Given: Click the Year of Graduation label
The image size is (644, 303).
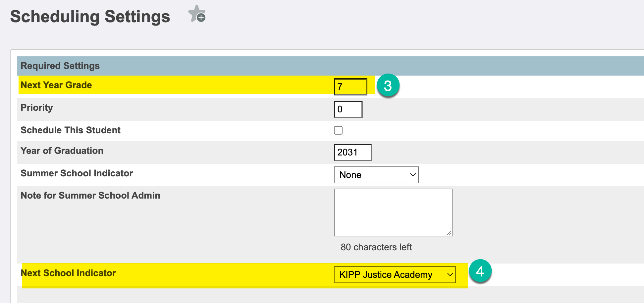Looking at the screenshot, I should click(x=62, y=151).
